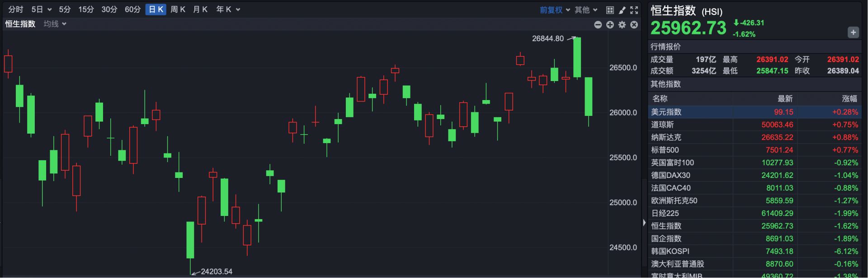The width and height of the screenshot is (868, 278).
Task: Click the 道琼斯 latest value 50063.46
Action: pos(777,125)
